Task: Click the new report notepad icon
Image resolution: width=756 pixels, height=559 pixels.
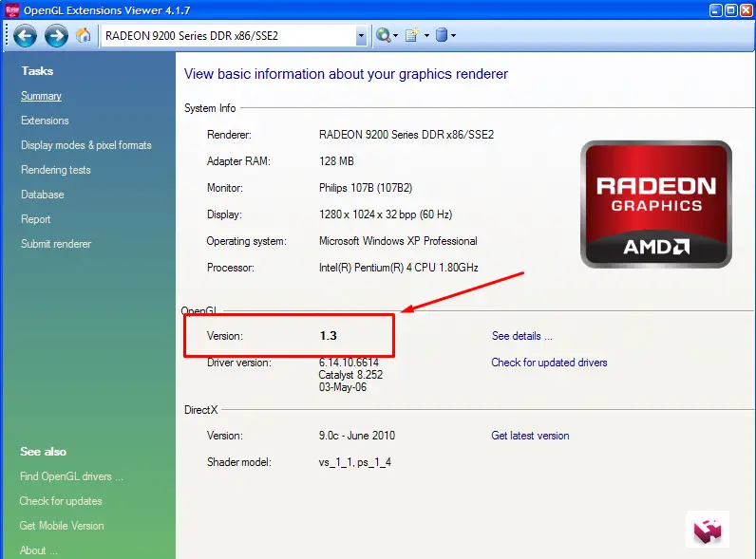Action: 412,35
